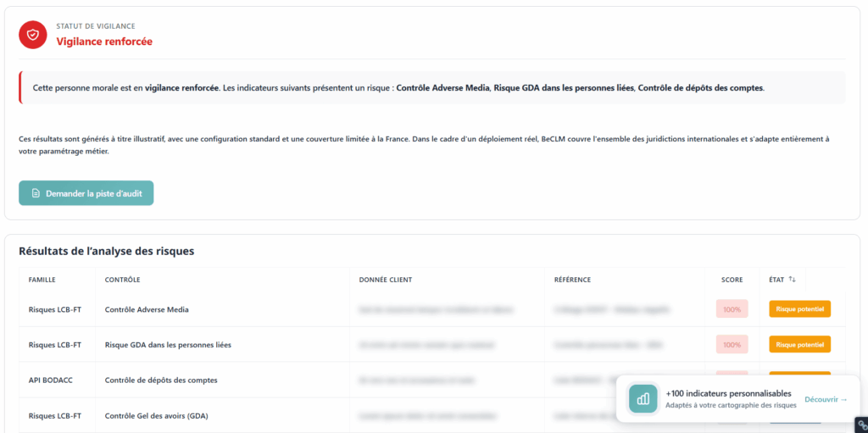Open the Découvrir link in the popup
Screen dimensions: 868x433
pos(826,399)
